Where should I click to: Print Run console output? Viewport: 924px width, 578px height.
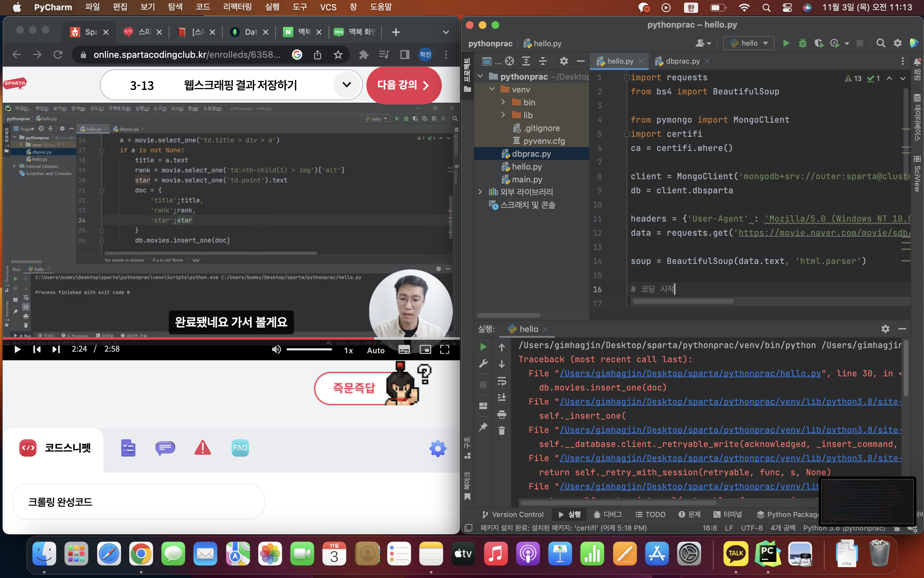click(502, 414)
